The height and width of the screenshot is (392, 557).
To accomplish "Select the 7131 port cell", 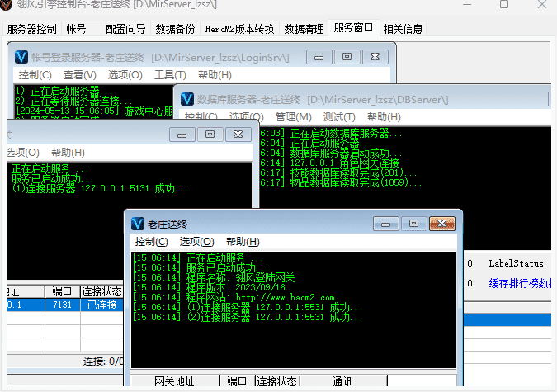I will click(x=62, y=305).
